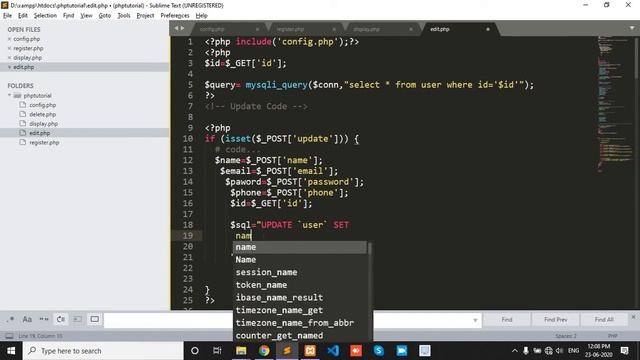Toggle wrap search option in find bar
The image size is (640, 360).
[61, 319]
